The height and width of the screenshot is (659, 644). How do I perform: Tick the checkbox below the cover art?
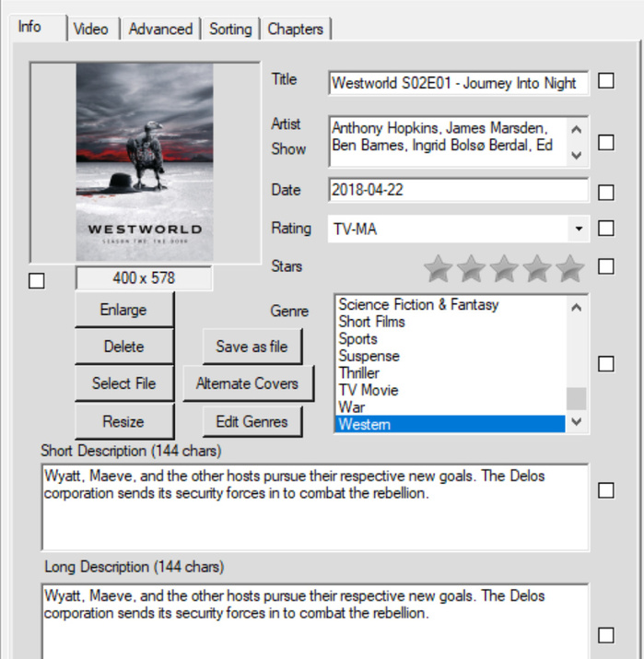tap(37, 281)
